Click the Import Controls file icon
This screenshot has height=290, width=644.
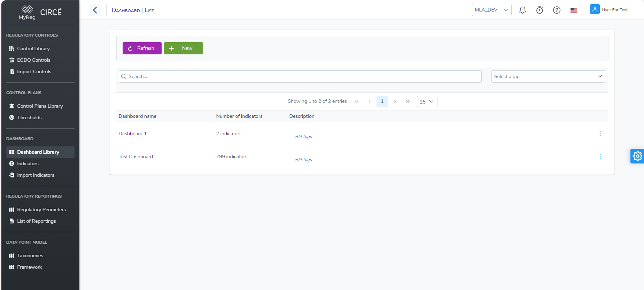(12, 71)
